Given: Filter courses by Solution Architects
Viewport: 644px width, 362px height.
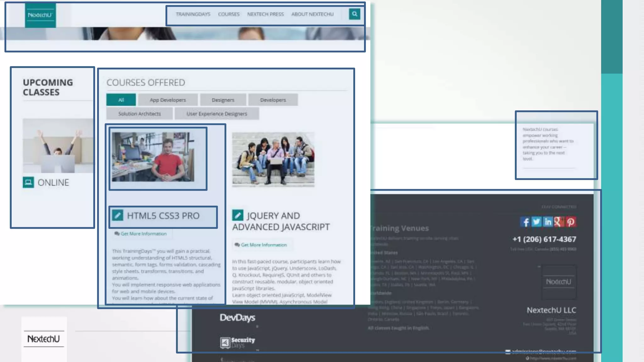Looking at the screenshot, I should [x=139, y=114].
